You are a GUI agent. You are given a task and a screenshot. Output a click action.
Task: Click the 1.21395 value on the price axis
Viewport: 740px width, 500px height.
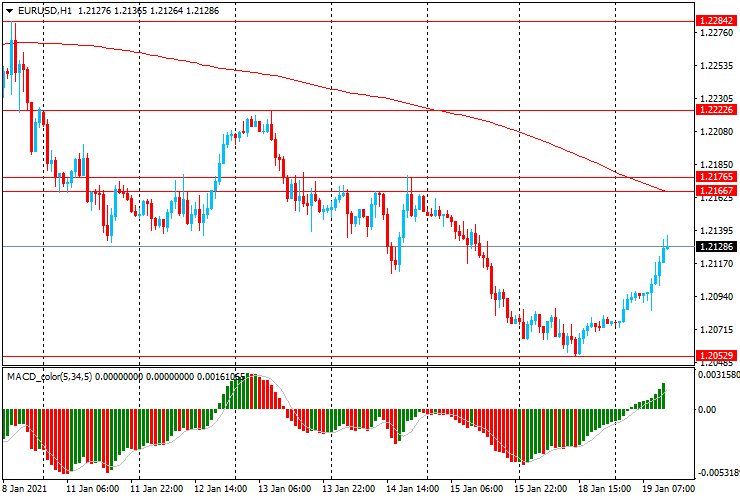pyautogui.click(x=717, y=230)
